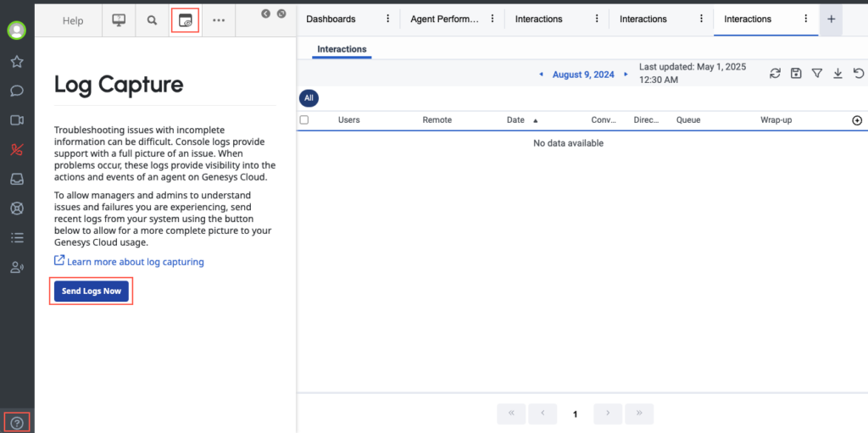Click the export download icon

837,74
